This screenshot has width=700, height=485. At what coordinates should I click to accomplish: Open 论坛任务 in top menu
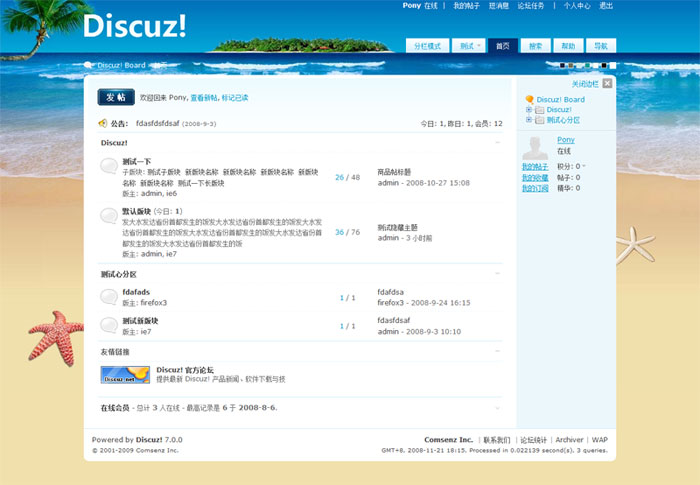[531, 6]
